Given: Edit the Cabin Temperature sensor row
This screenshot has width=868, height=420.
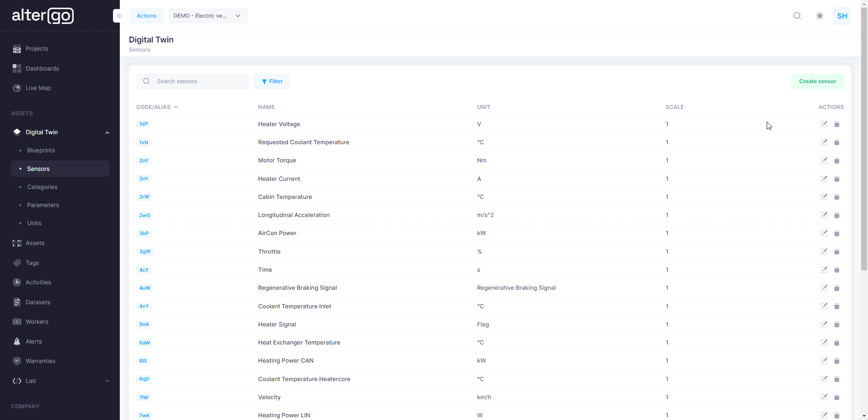Looking at the screenshot, I should [824, 197].
